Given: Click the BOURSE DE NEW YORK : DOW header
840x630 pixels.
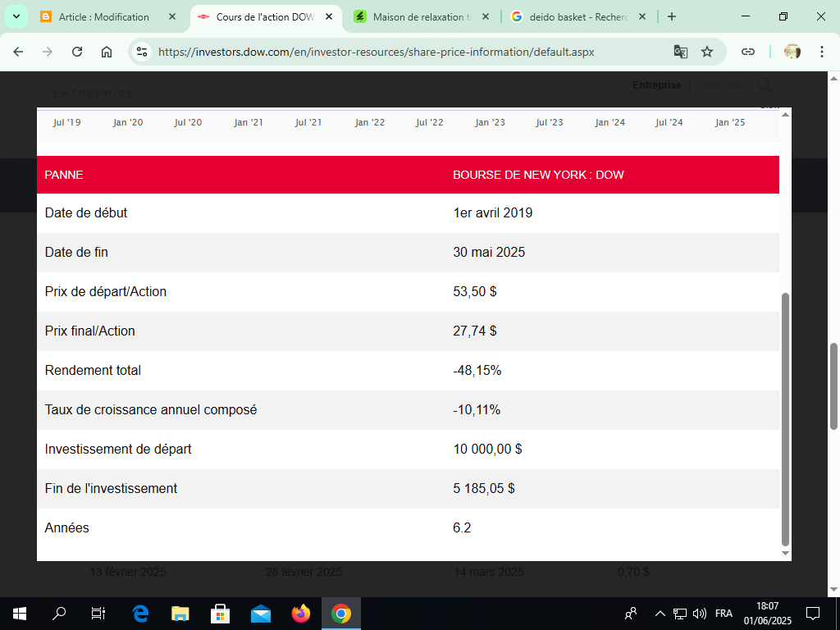Looking at the screenshot, I should pos(538,175).
